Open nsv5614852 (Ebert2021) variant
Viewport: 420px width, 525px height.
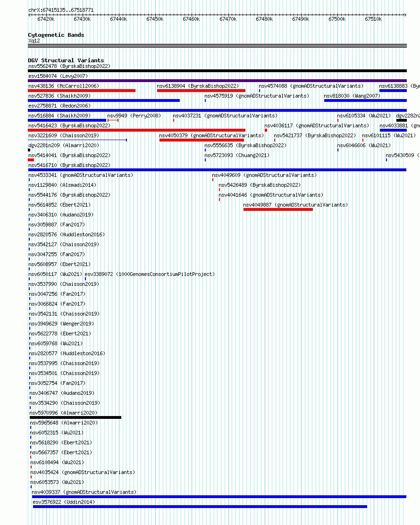click(x=59, y=205)
